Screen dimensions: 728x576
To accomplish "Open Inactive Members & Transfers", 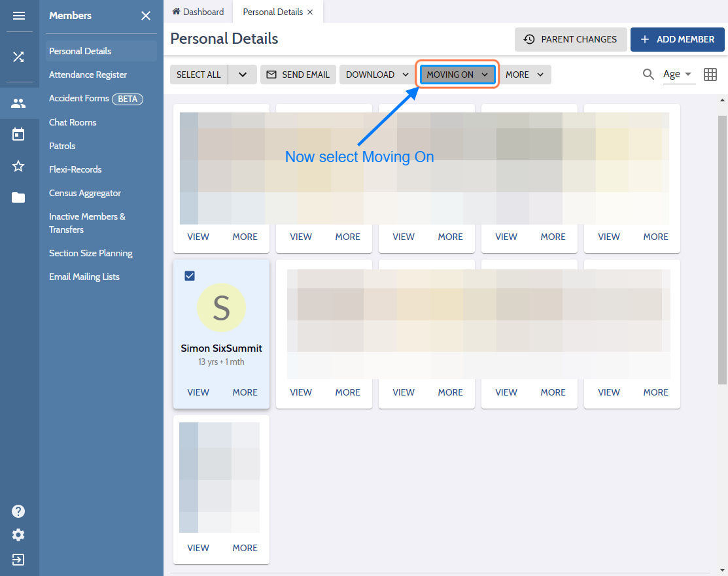I will coord(87,223).
